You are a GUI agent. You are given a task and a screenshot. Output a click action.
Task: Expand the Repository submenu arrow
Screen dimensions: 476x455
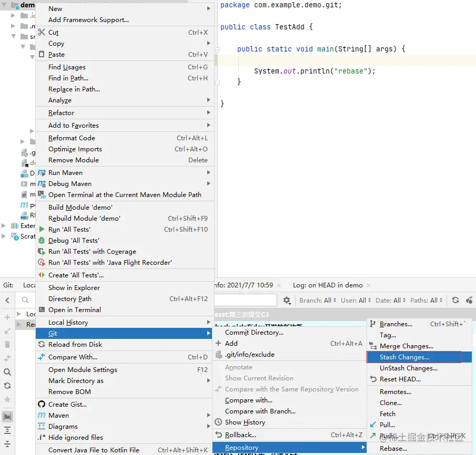point(363,448)
